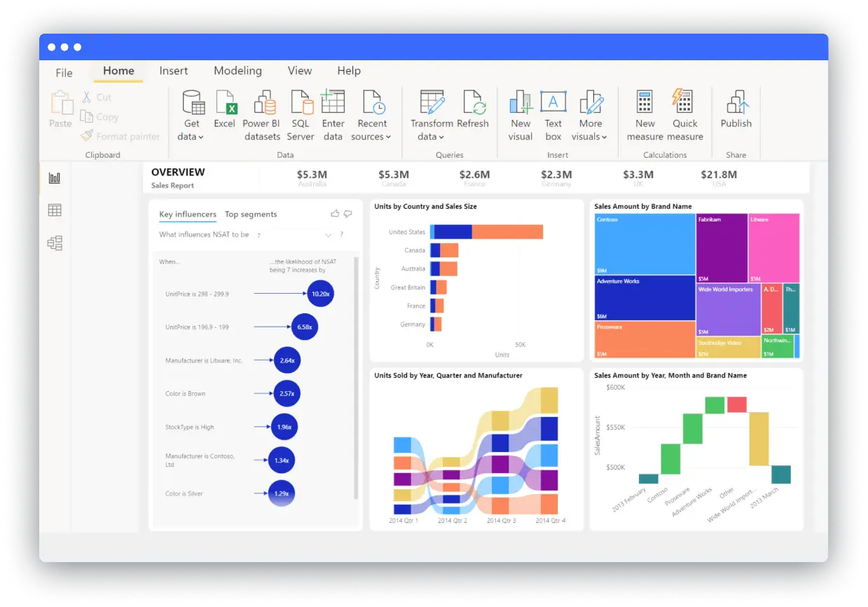Click the Paste clipboard icon
The image size is (868, 607).
pos(61,102)
